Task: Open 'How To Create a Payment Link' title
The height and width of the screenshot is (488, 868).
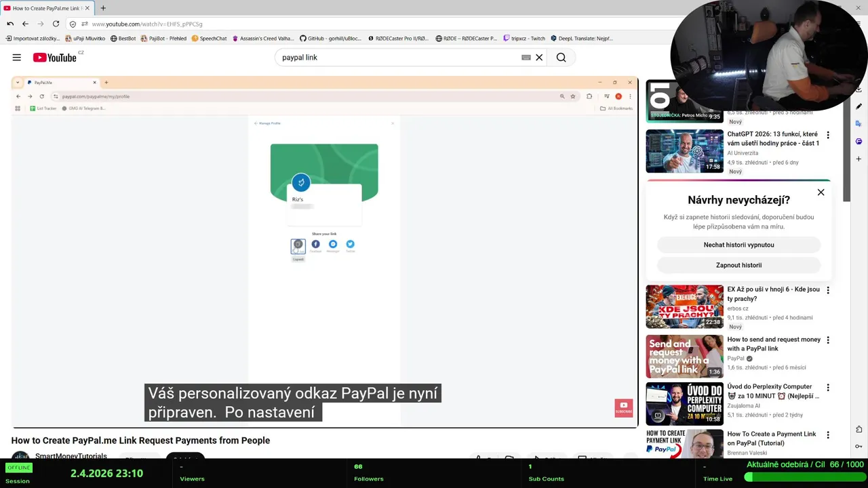Action: pos(772,439)
